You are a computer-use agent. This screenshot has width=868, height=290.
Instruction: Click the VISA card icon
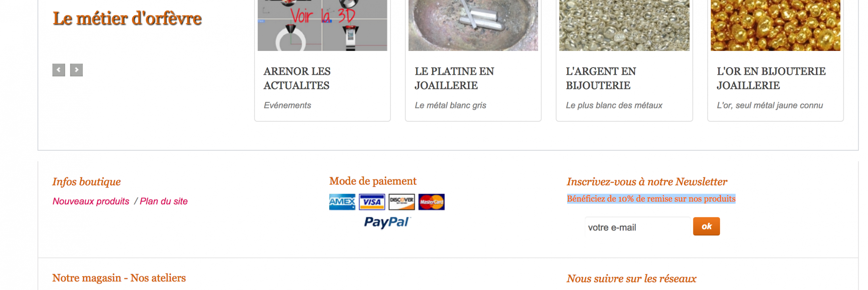(372, 202)
